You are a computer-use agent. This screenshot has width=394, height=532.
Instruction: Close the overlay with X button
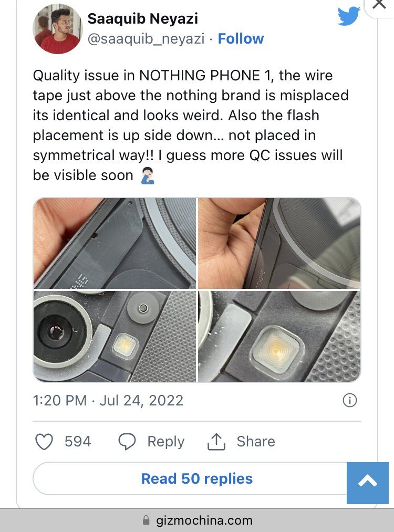[379, 4]
